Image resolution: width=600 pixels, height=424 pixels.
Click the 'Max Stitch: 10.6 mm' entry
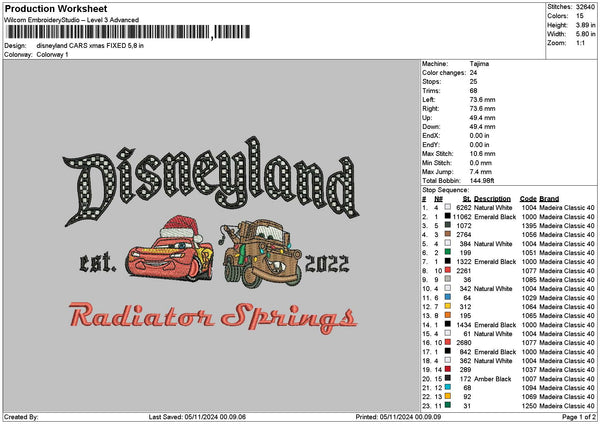point(459,154)
